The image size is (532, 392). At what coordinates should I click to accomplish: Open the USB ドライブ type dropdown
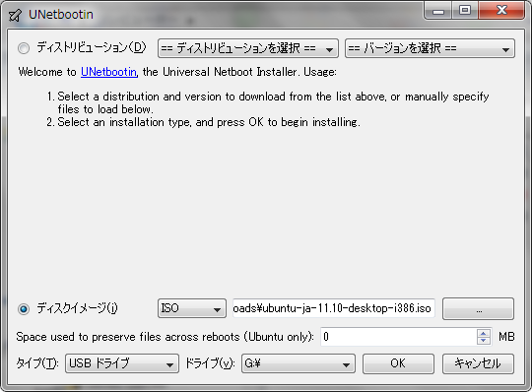tap(122, 363)
